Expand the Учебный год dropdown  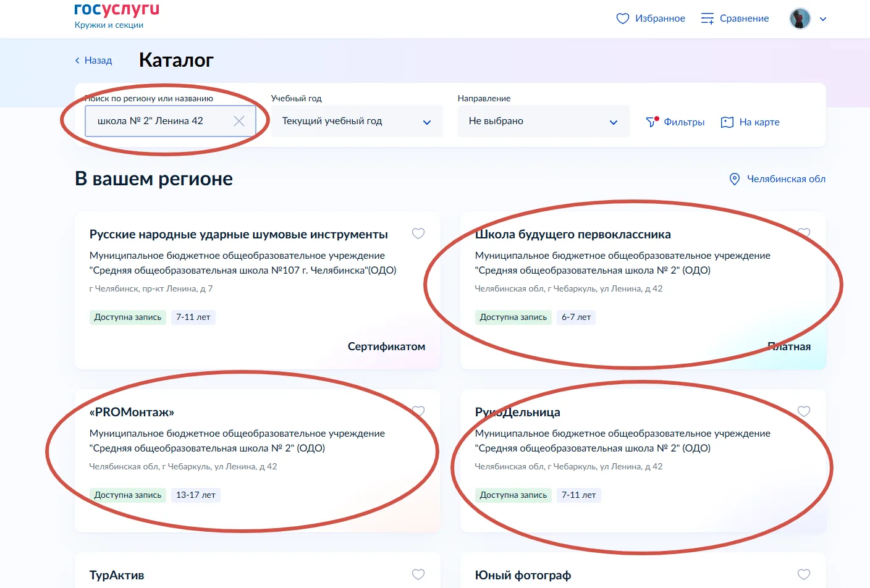(x=357, y=121)
